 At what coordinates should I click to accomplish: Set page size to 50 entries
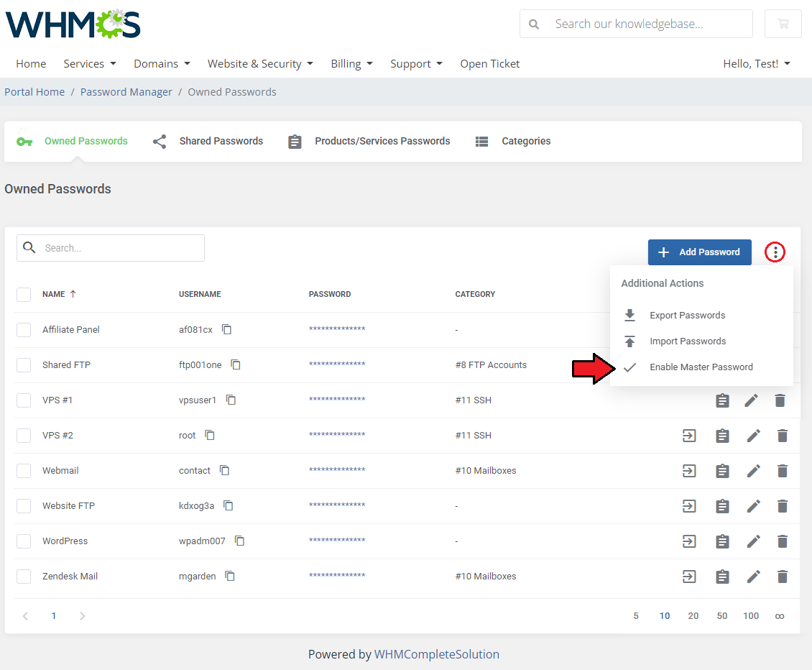point(722,615)
